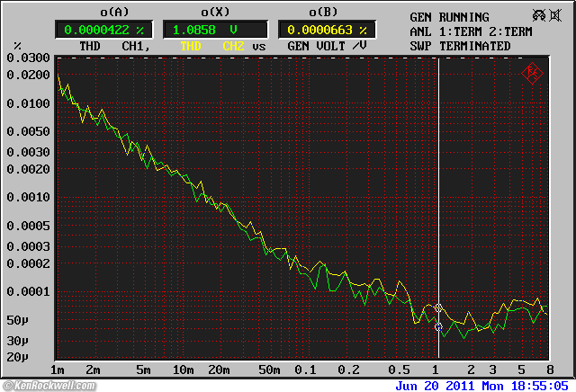Click the '20m' x-axis label
This screenshot has width=576, height=392.
point(219,370)
